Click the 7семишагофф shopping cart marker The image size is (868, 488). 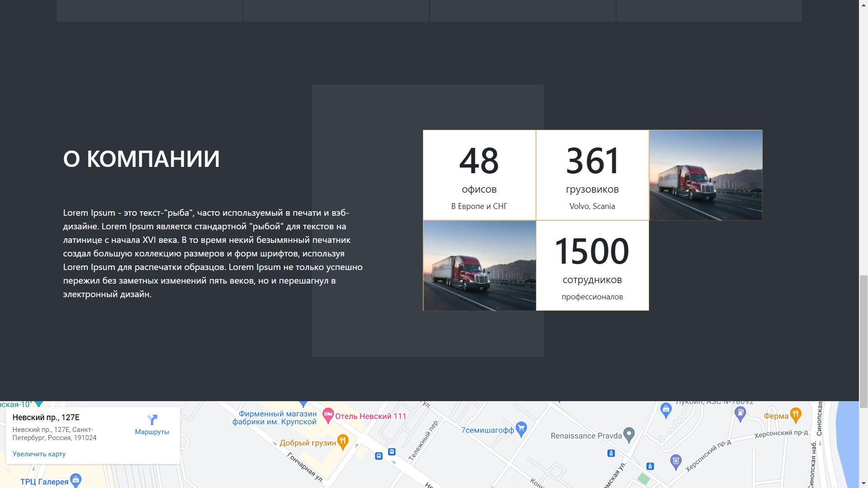[x=522, y=429]
